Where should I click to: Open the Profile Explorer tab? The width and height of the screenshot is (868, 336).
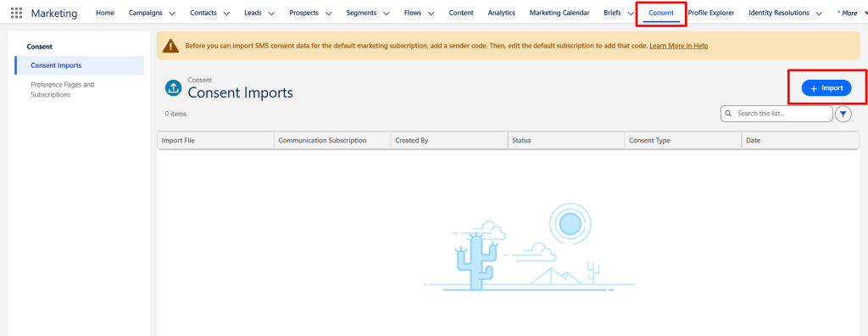pos(711,13)
